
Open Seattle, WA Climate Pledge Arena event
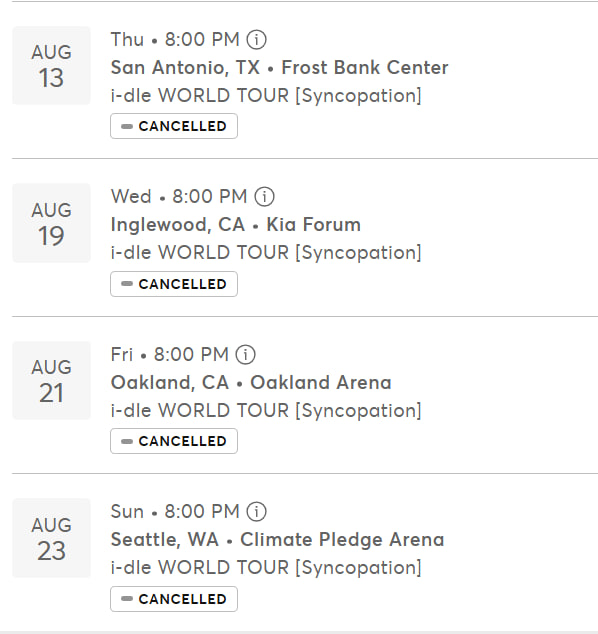coord(277,540)
